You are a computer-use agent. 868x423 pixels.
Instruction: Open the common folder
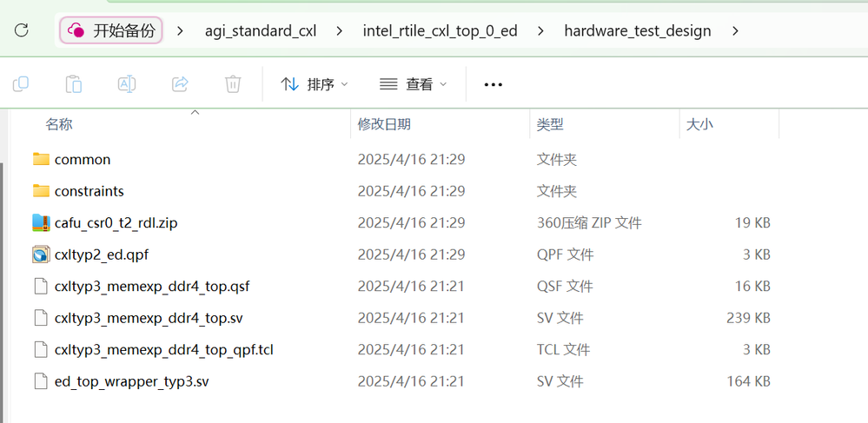(83, 160)
